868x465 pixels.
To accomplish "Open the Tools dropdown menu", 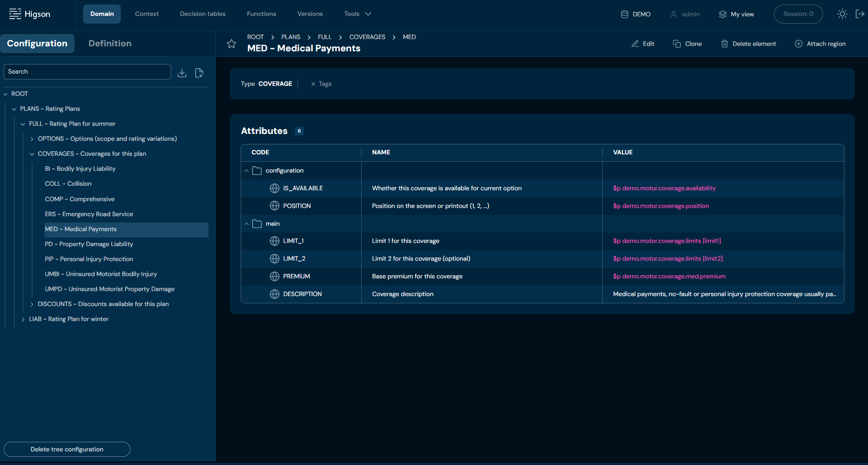I will point(358,14).
